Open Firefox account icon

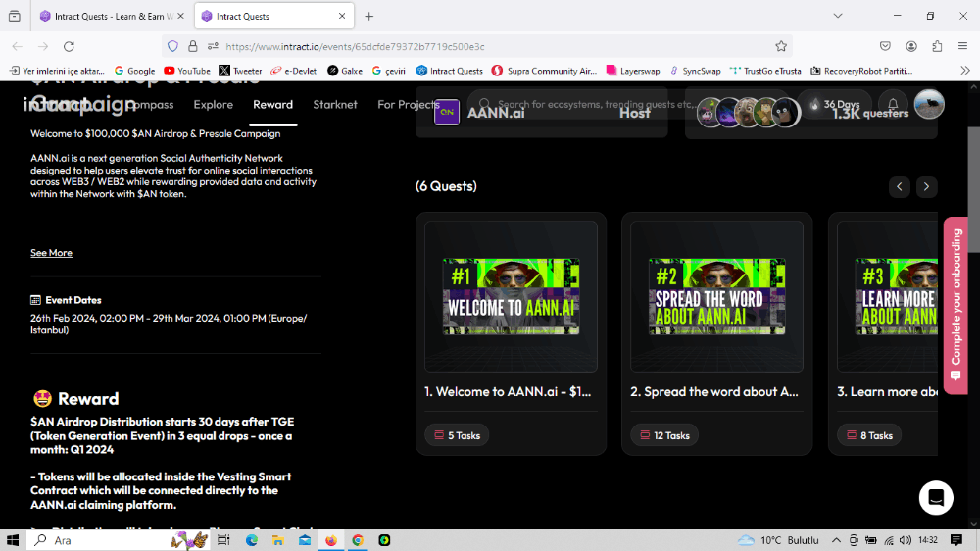point(911,46)
